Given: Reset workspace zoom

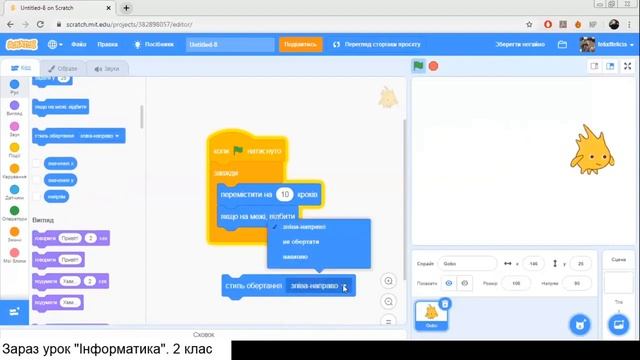Looking at the screenshot, I should [388, 321].
